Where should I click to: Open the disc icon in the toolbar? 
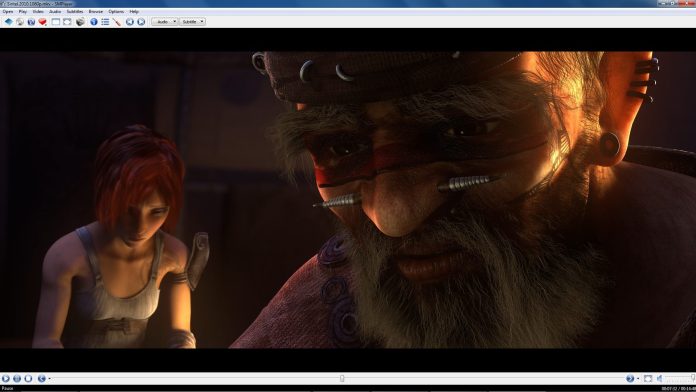click(20, 22)
